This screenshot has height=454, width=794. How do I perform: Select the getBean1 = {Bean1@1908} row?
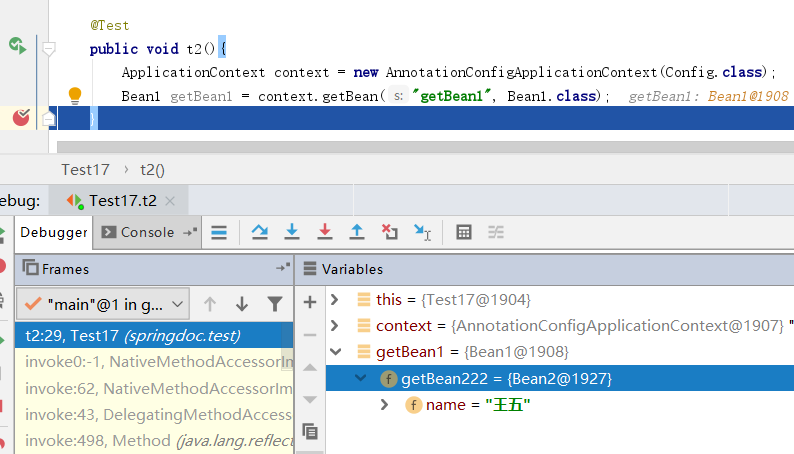pos(560,351)
